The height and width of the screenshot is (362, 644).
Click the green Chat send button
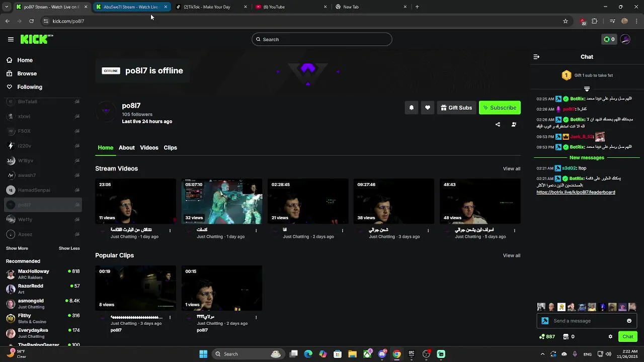(x=628, y=337)
